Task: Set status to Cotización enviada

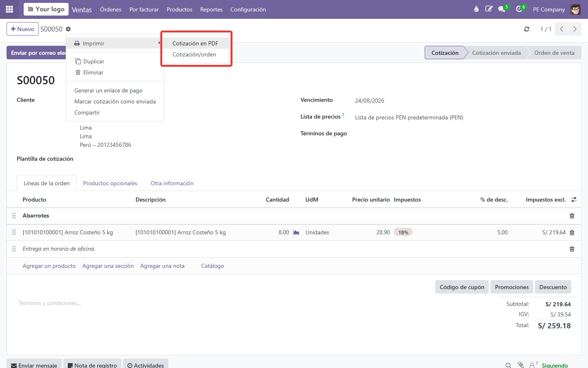Action: 496,53
